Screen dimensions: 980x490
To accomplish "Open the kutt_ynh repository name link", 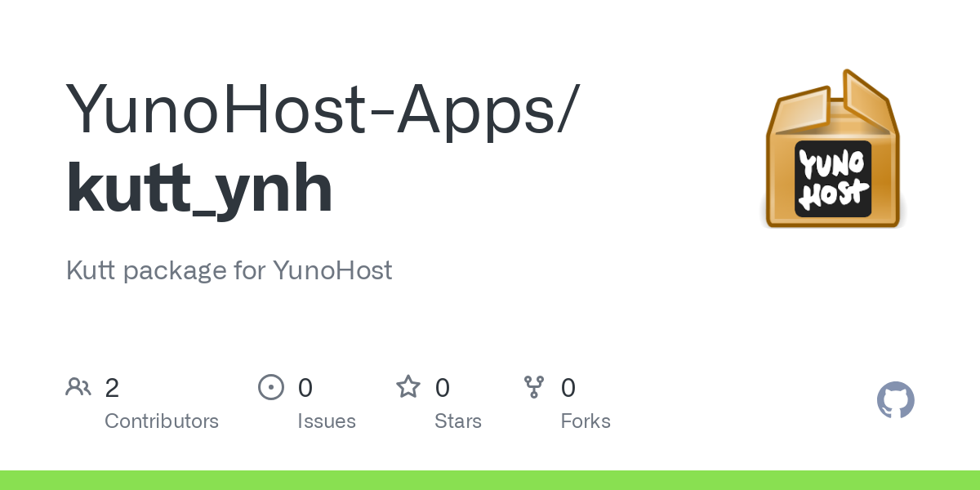I will pos(199,186).
